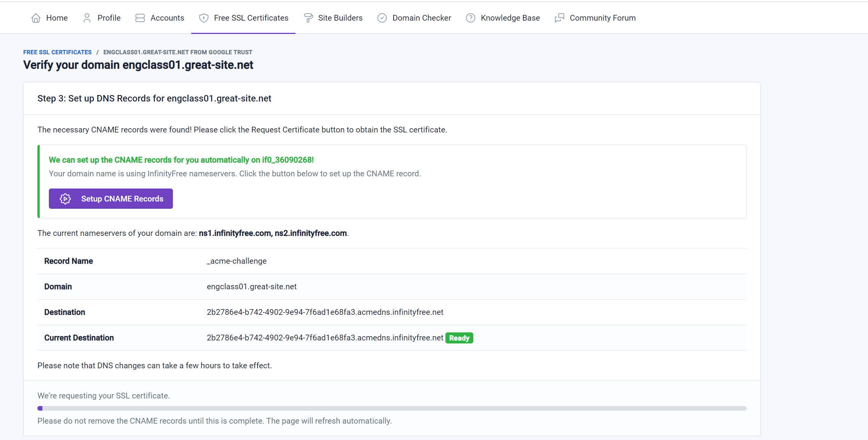Open the Home menu item
Image resolution: width=868 pixels, height=440 pixels.
pyautogui.click(x=57, y=18)
